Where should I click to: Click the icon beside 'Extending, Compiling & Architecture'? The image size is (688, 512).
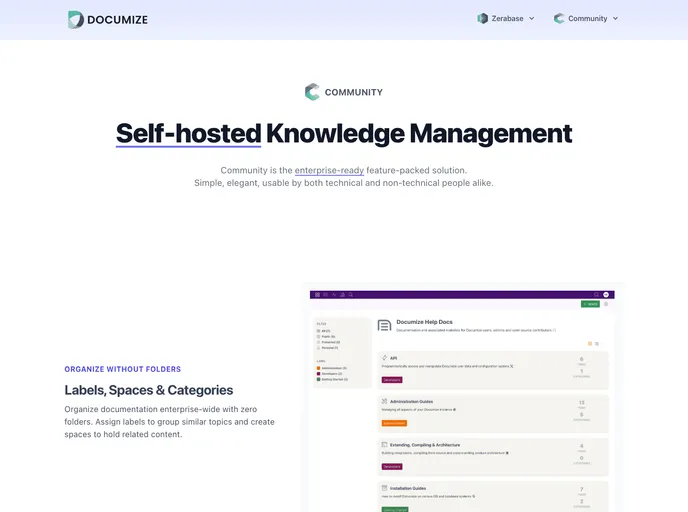coord(384,445)
